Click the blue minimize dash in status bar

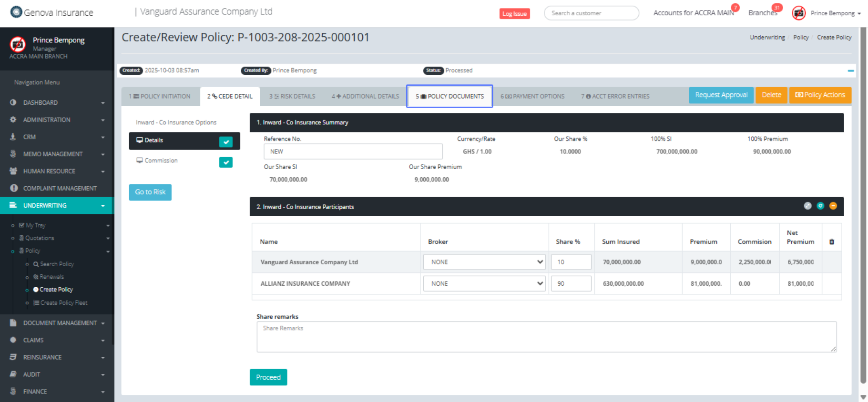(851, 70)
